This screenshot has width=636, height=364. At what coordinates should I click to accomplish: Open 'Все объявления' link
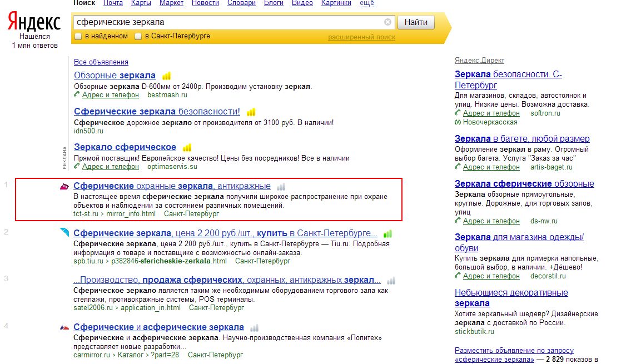point(101,62)
